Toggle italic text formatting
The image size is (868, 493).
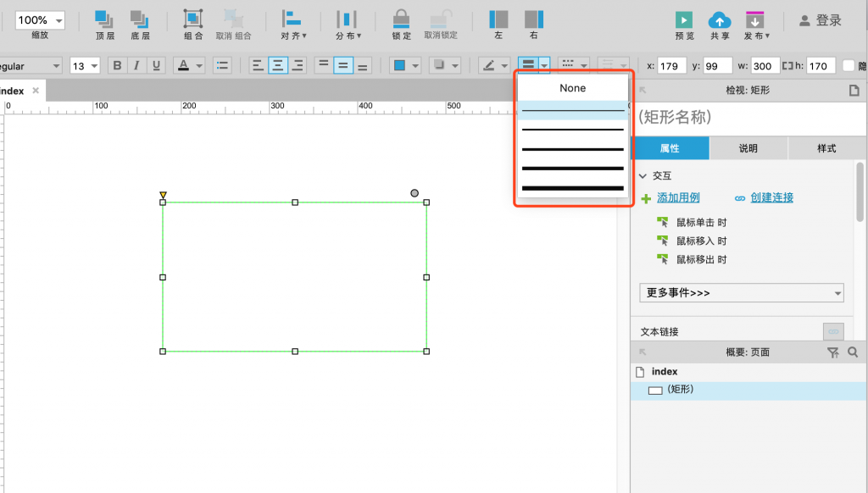(x=136, y=65)
